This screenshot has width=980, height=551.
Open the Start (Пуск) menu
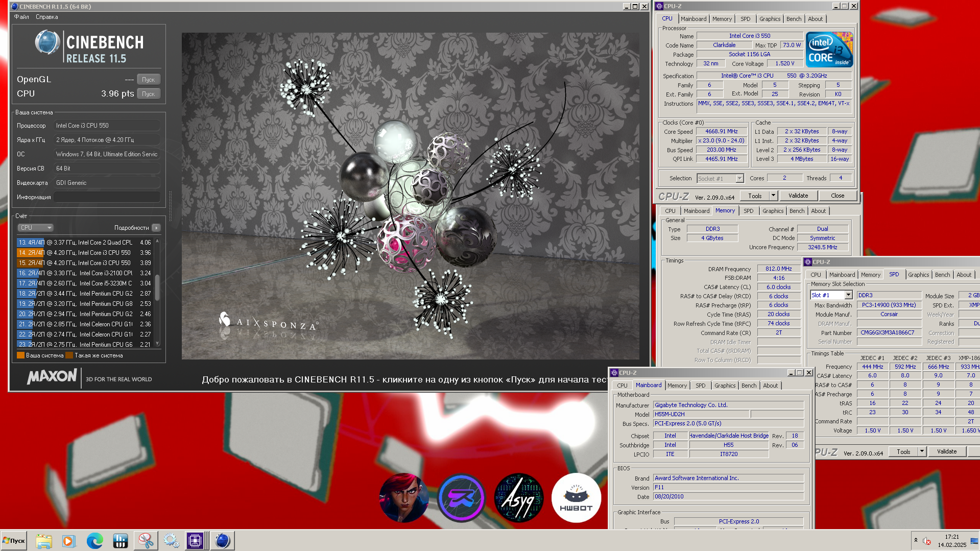coord(14,541)
